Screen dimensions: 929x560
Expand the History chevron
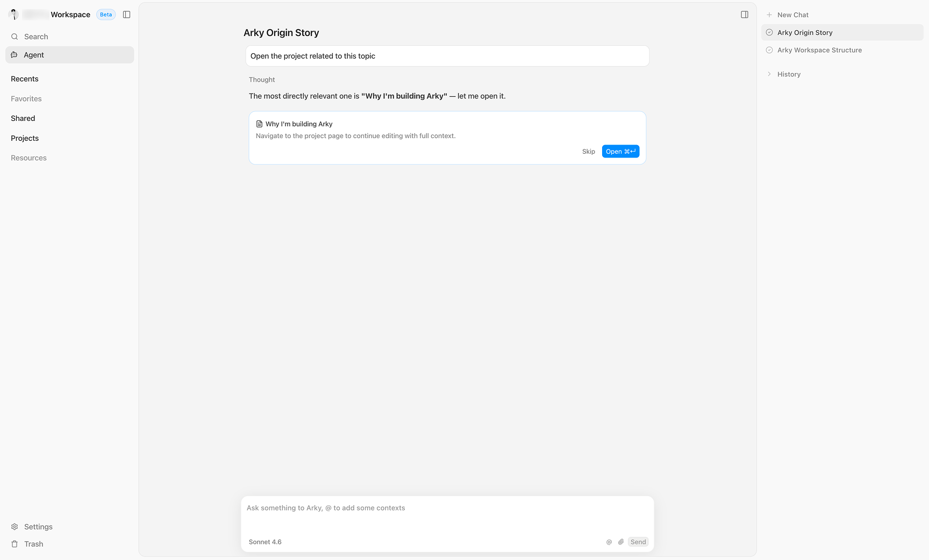769,74
